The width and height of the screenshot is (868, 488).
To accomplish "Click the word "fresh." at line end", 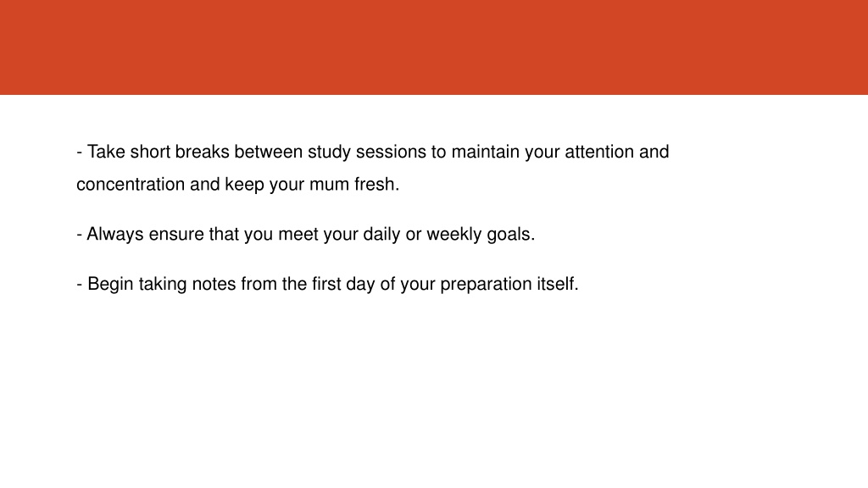I will point(376,184).
